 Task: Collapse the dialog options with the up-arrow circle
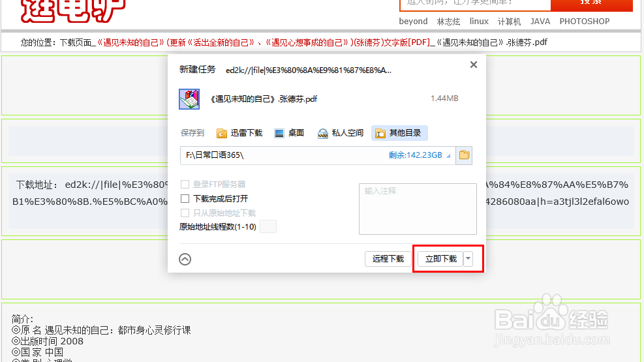click(x=185, y=260)
